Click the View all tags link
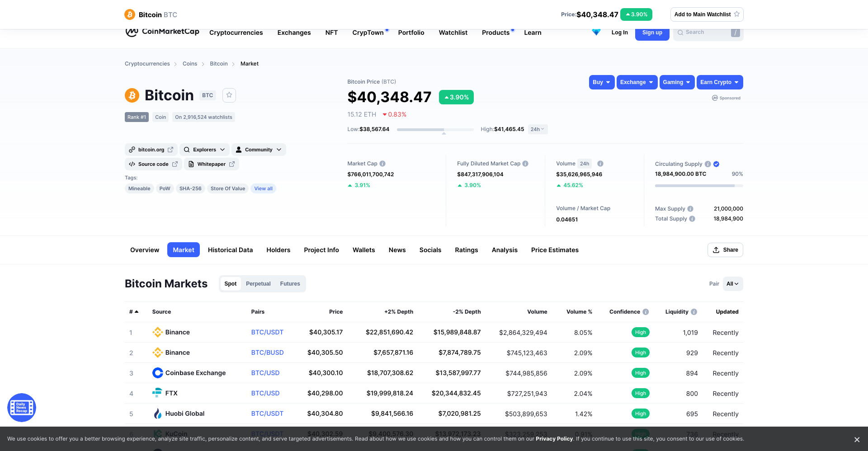The image size is (868, 451). tap(263, 188)
